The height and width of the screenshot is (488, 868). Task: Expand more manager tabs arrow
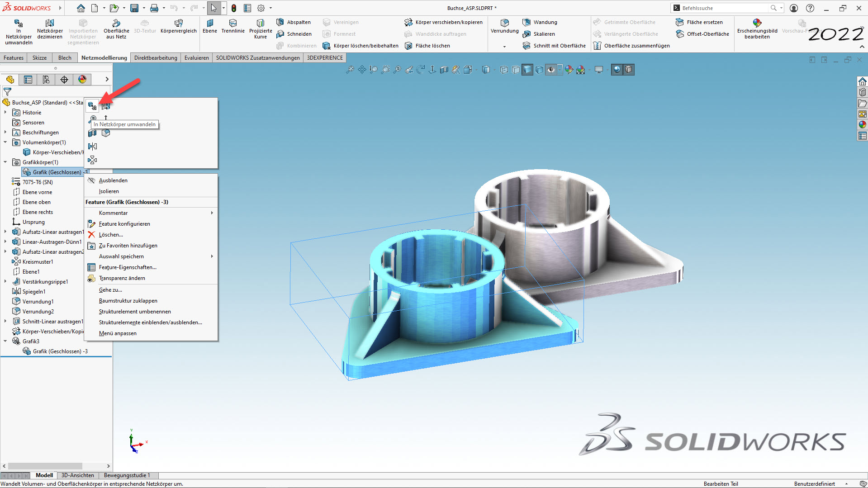coord(107,80)
